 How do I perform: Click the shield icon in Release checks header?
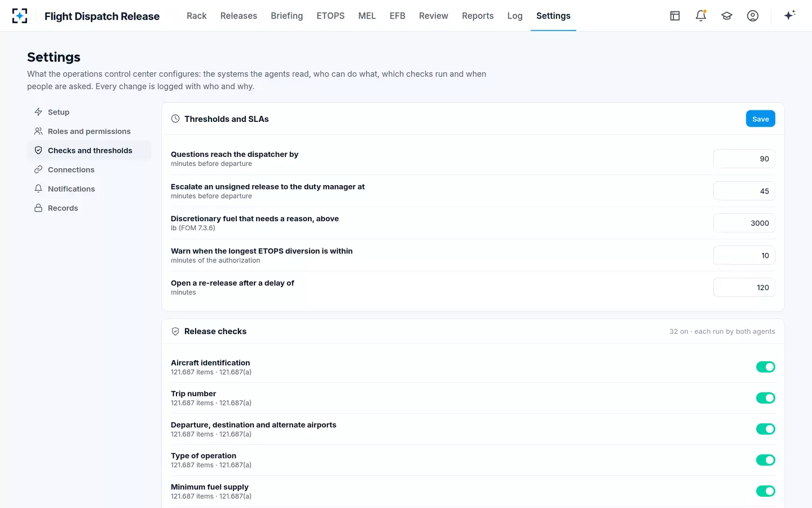tap(175, 331)
